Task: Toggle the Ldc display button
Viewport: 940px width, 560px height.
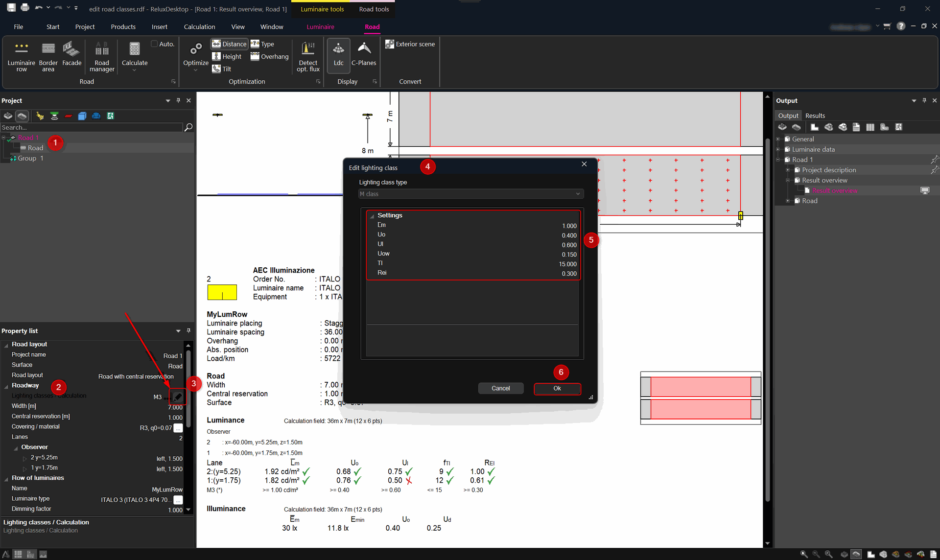Action: click(x=338, y=55)
